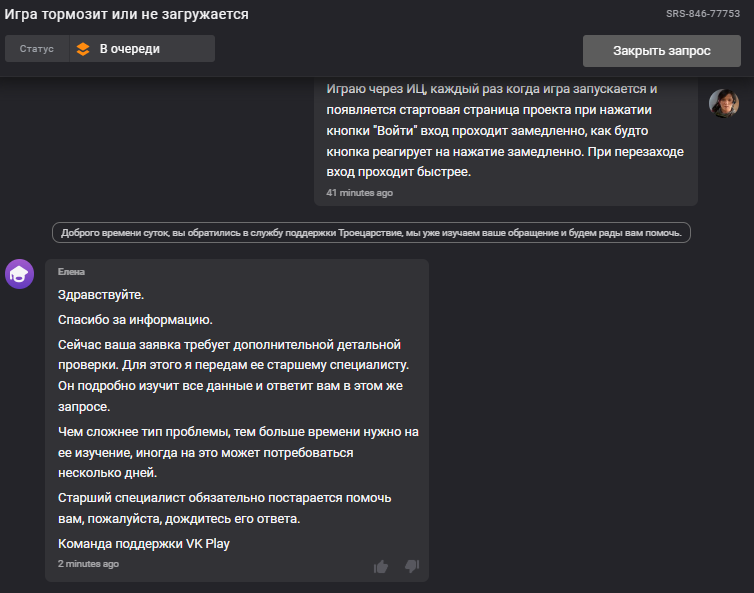Click the title Игра тормозит или не загружается
This screenshot has height=593, width=754.
click(126, 14)
